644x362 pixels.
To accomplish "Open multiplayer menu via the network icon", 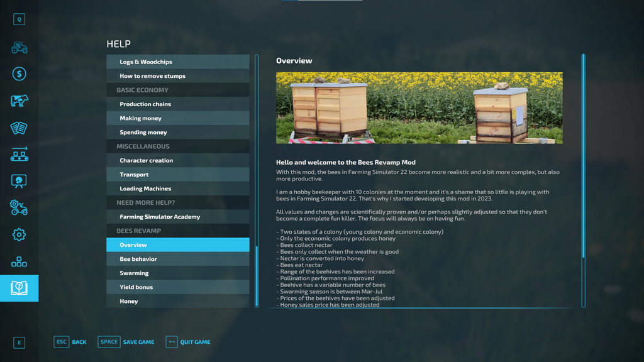I will pyautogui.click(x=19, y=261).
